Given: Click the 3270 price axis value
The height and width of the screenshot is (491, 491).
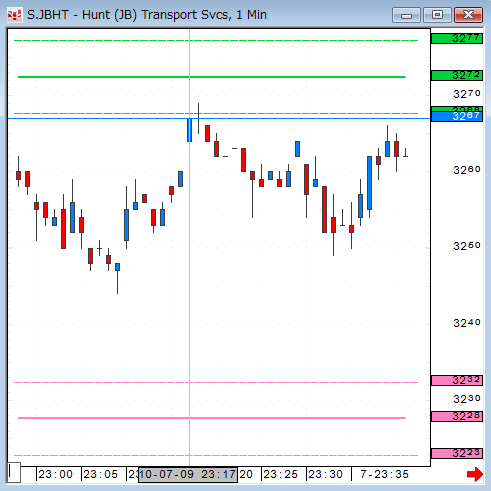Looking at the screenshot, I should coord(467,94).
